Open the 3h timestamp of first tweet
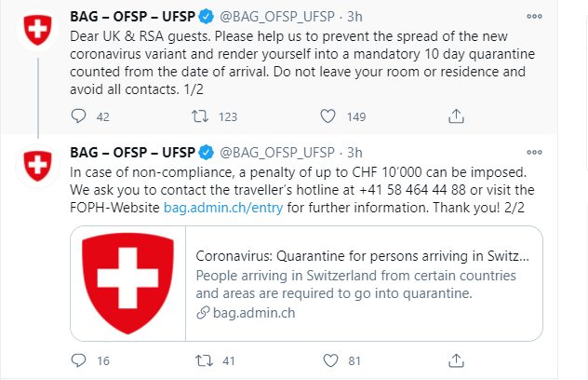Screen dimensions: 588x380 tap(354, 17)
